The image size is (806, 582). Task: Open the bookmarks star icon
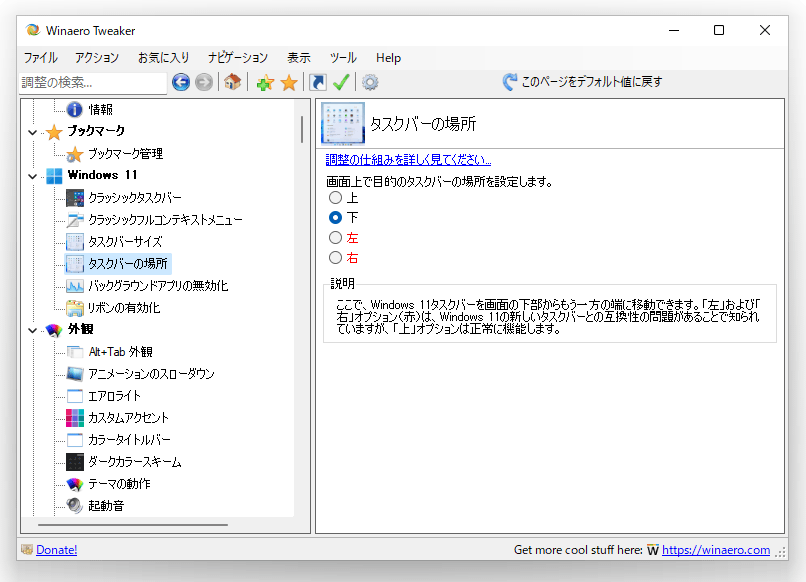[x=289, y=82]
